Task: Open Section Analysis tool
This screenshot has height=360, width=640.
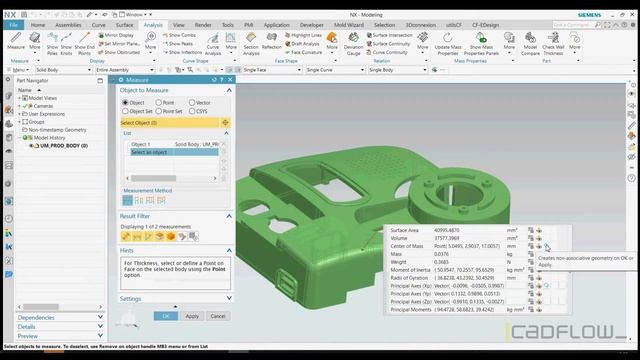Action: pyautogui.click(x=251, y=44)
